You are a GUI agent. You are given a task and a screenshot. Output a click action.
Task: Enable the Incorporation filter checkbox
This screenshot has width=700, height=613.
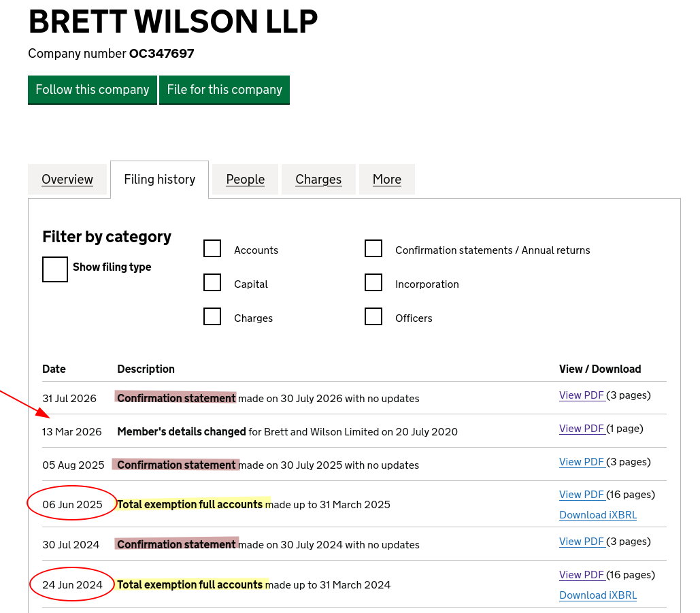pos(373,282)
